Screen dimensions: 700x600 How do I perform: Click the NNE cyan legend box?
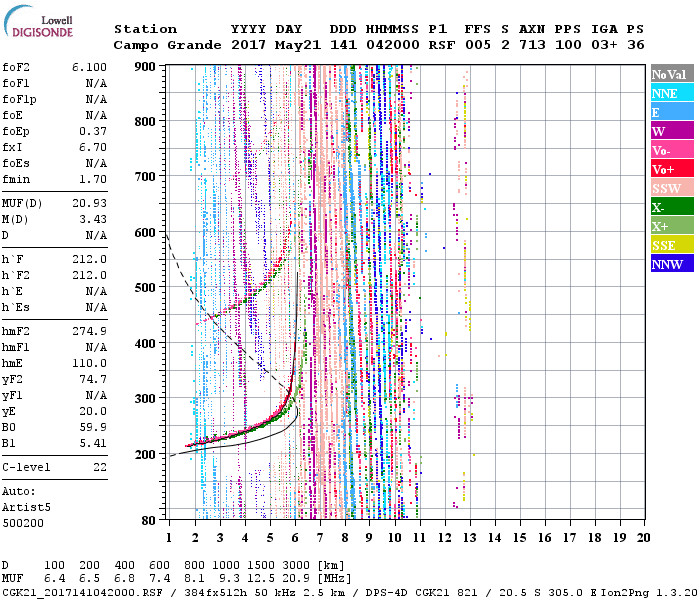[x=671, y=93]
